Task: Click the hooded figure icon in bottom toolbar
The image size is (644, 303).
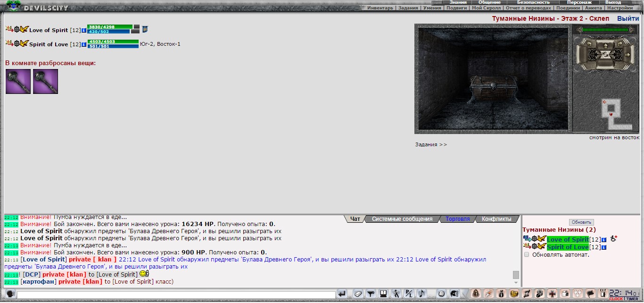Action: (x=476, y=294)
